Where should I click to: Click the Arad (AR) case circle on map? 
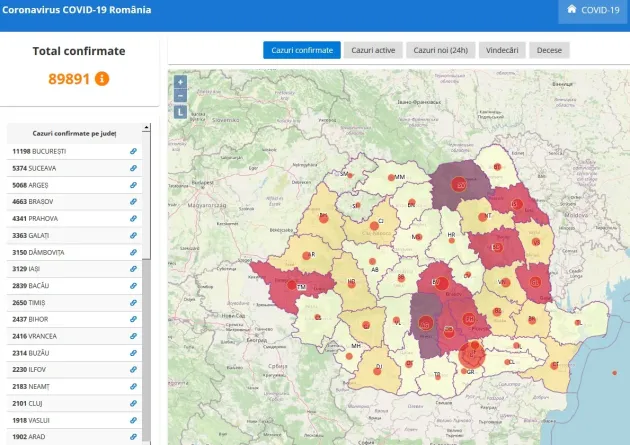307,255
